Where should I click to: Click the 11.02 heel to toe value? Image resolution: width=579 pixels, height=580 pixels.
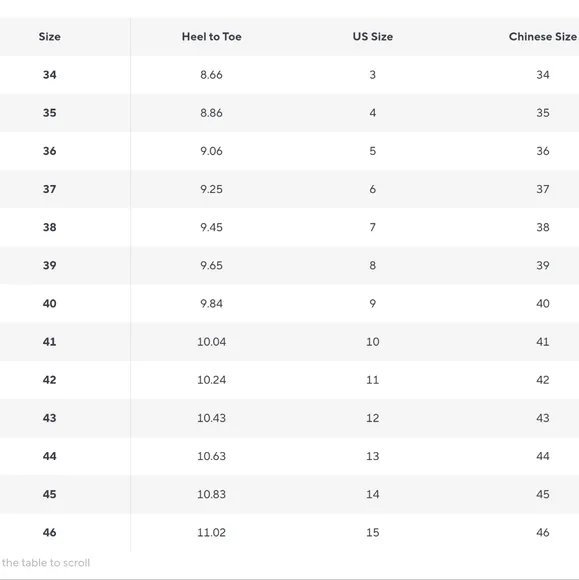(211, 532)
